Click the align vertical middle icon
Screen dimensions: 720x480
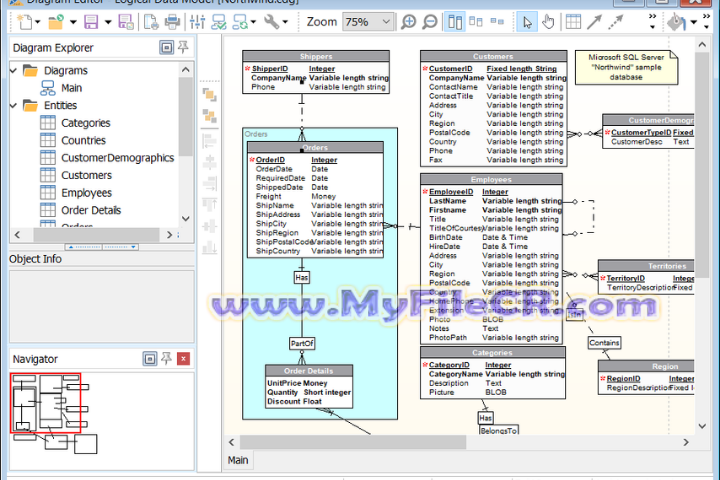tap(210, 226)
